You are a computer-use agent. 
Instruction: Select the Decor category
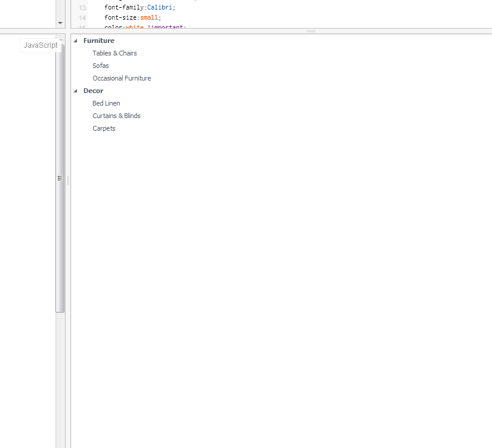point(93,91)
